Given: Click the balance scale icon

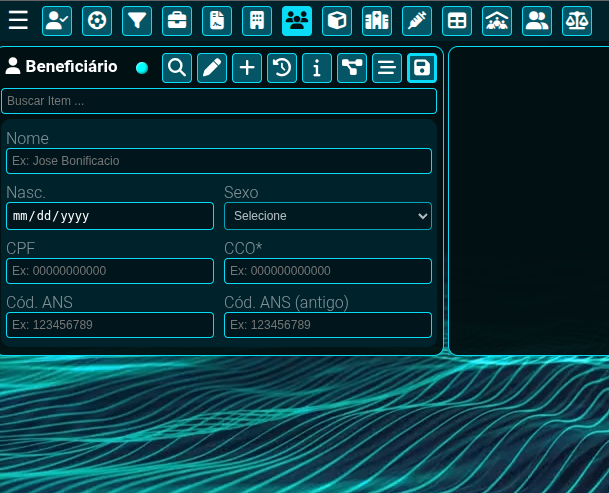Looking at the screenshot, I should [x=577, y=20].
